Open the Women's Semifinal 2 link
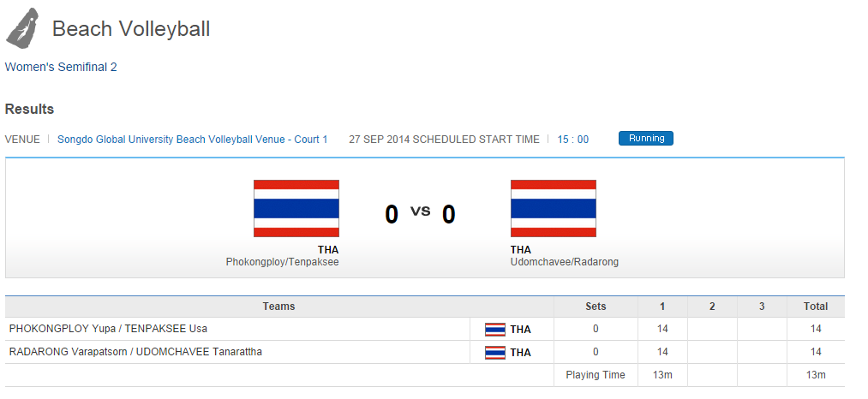Viewport: 868px width, 399px height. (61, 67)
